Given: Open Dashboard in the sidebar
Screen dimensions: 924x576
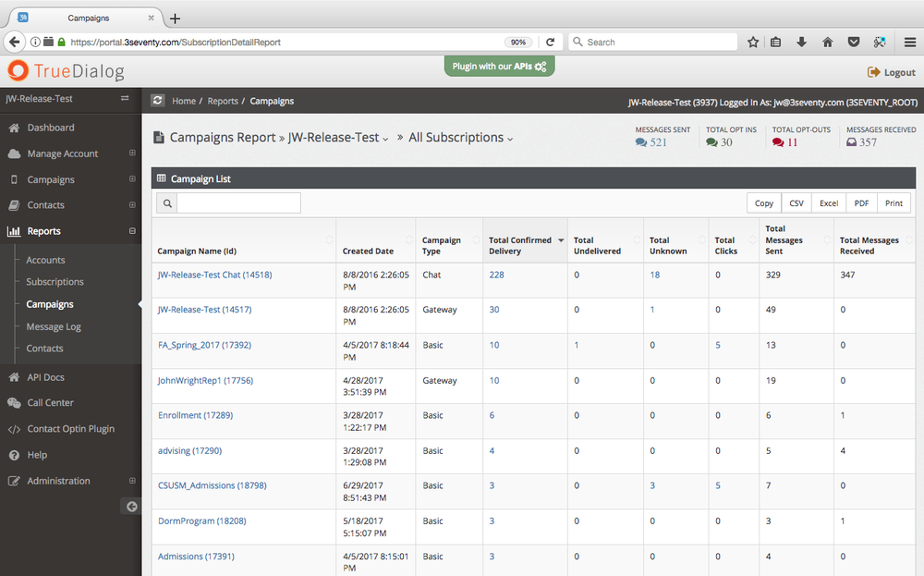Looking at the screenshot, I should (x=51, y=128).
